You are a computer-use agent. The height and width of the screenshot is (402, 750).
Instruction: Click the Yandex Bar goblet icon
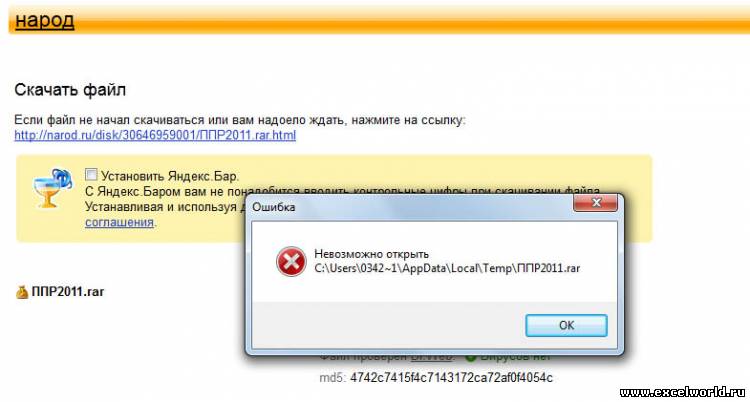pos(52,188)
